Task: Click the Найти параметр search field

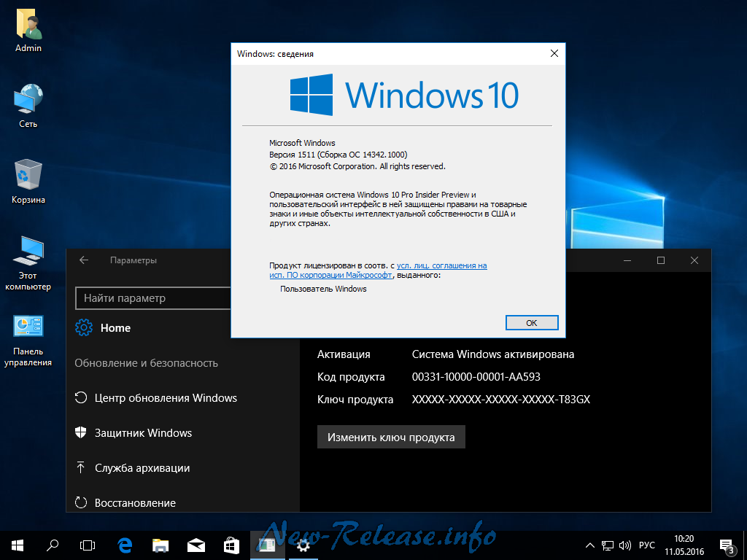Action: (x=153, y=298)
